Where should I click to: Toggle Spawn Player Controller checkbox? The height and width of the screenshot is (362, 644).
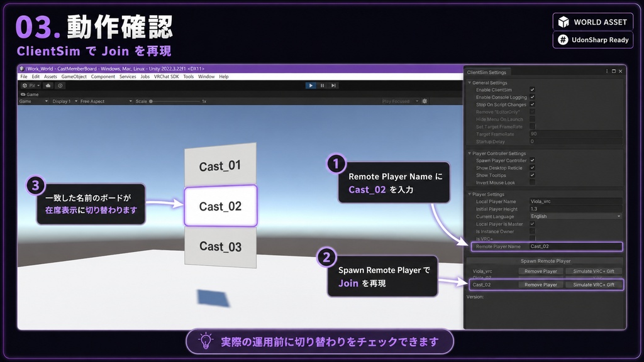click(x=532, y=160)
